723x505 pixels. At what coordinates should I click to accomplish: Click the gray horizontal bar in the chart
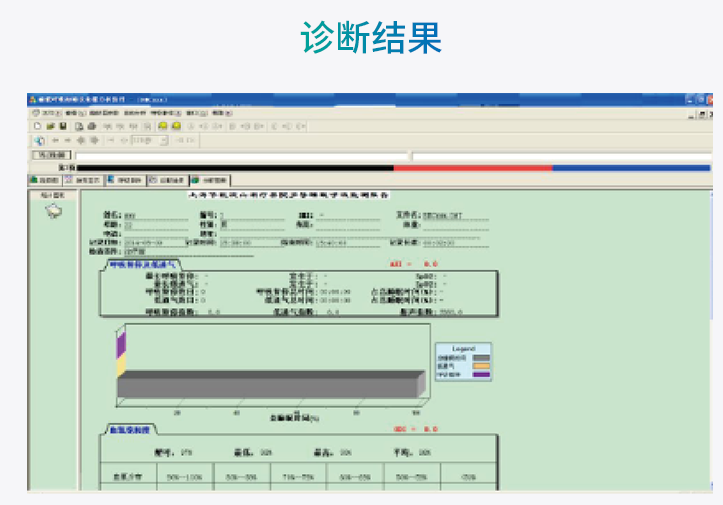pyautogui.click(x=271, y=385)
